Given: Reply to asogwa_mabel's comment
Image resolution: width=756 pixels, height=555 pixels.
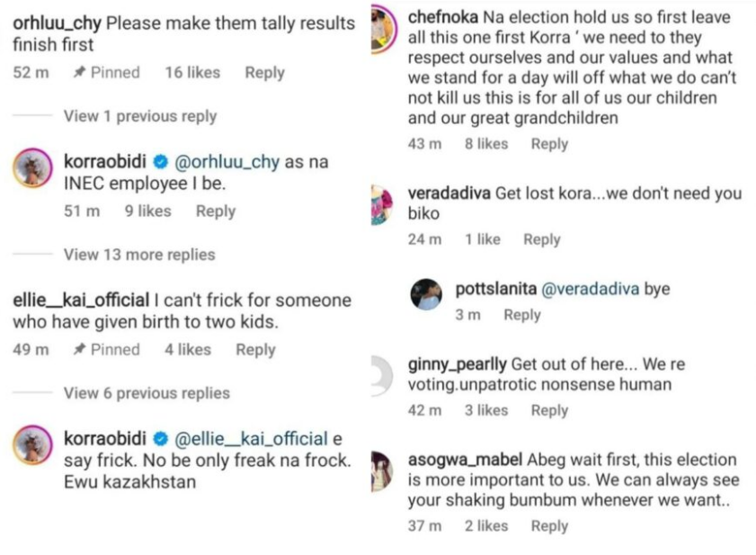Looking at the screenshot, I should coord(548,525).
